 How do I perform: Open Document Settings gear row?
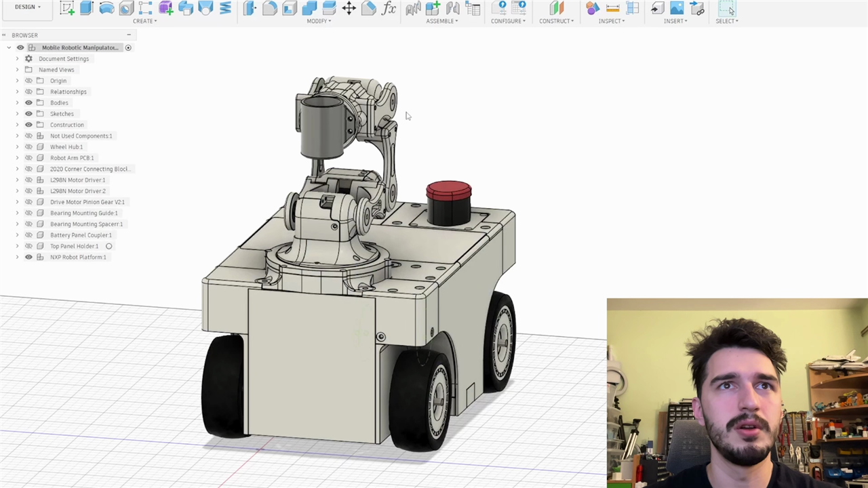click(58, 59)
